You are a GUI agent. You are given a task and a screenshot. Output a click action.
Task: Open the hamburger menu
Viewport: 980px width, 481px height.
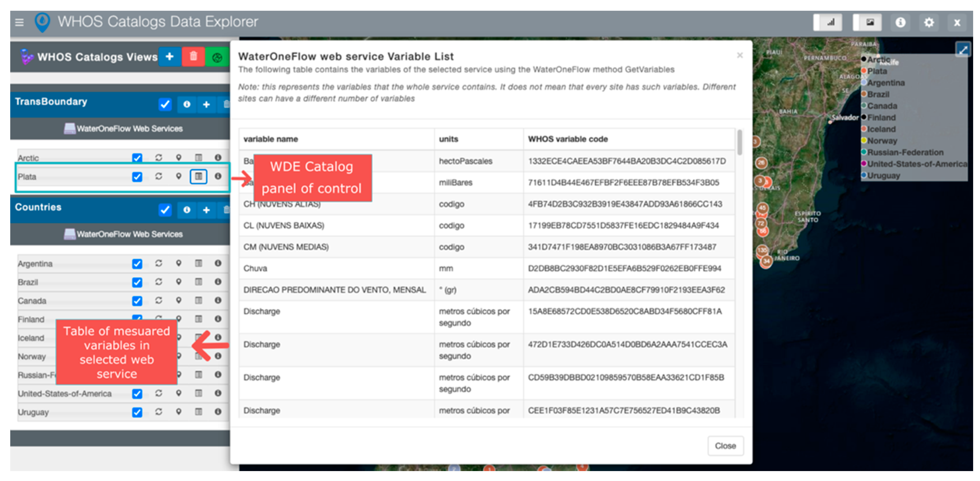click(x=19, y=22)
